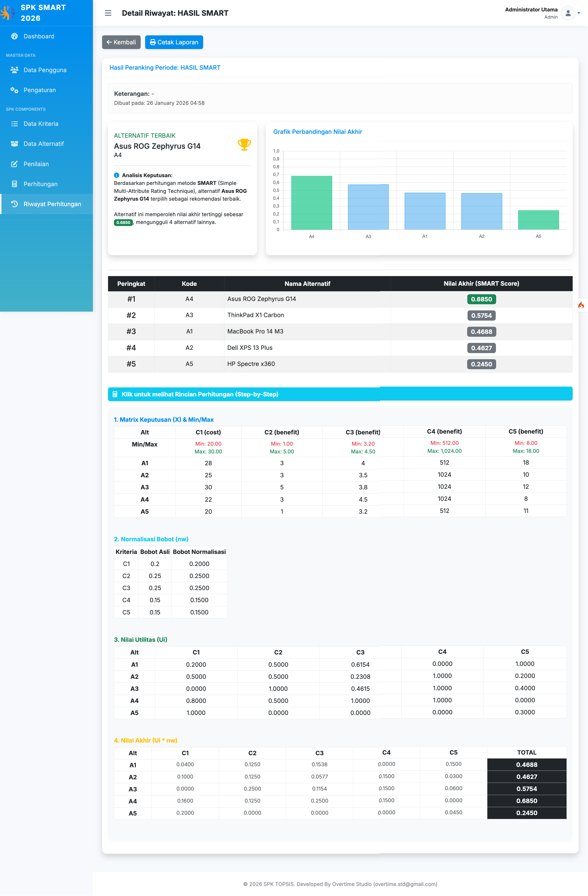Click Nilai Utilitas (Ui) heading

[140, 640]
